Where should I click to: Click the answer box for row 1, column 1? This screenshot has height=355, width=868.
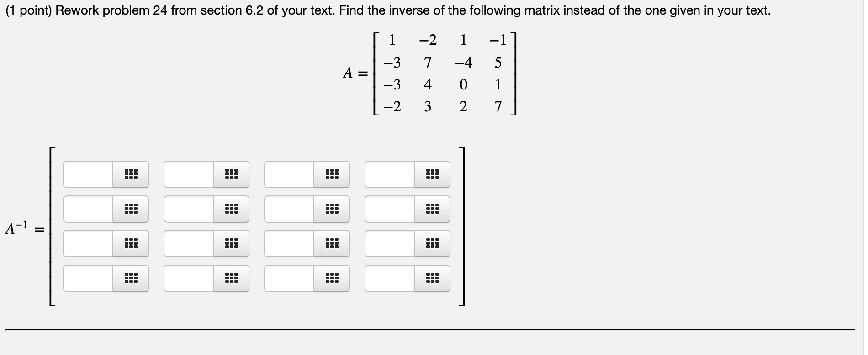(x=88, y=174)
